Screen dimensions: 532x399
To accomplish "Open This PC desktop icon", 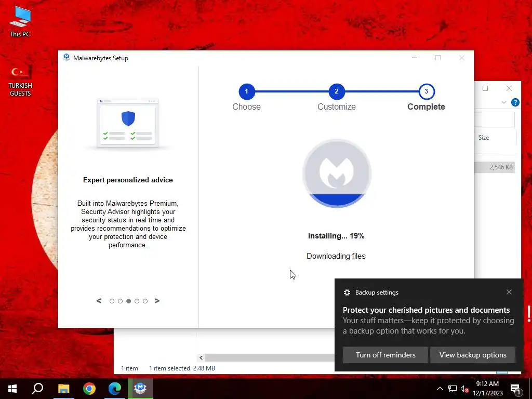I will click(x=20, y=21).
